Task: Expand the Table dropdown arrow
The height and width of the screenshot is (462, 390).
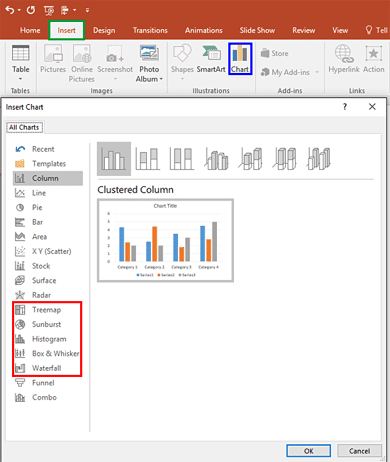Action: pos(20,79)
